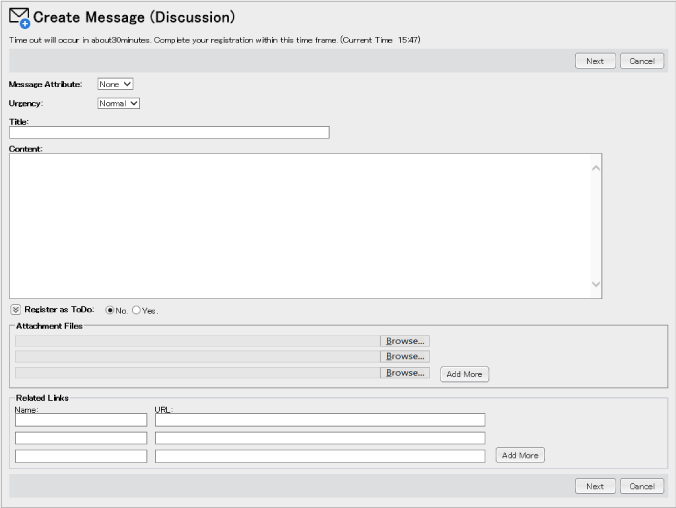676x508 pixels.
Task: Click the bottom Cancel button
Action: coord(642,486)
